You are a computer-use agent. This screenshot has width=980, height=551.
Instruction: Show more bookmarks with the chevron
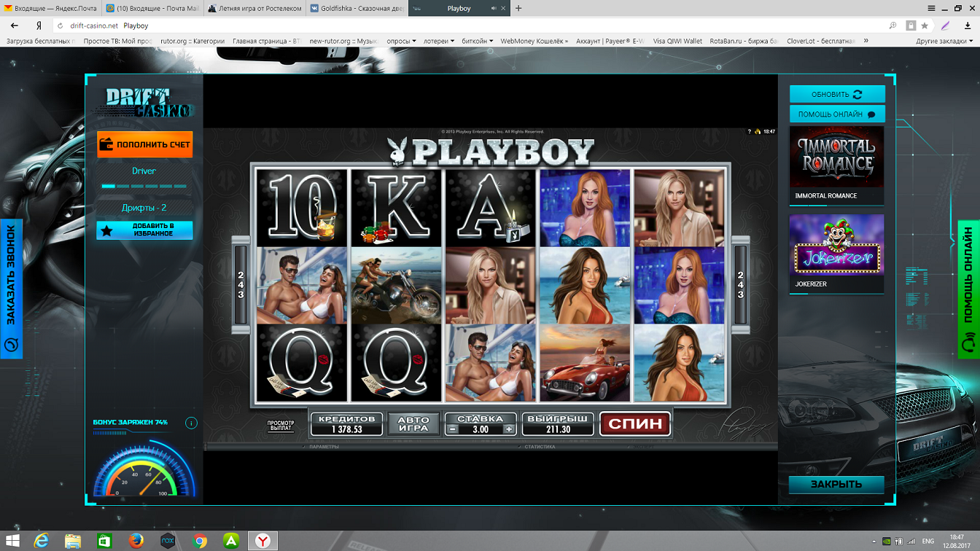[x=866, y=42]
